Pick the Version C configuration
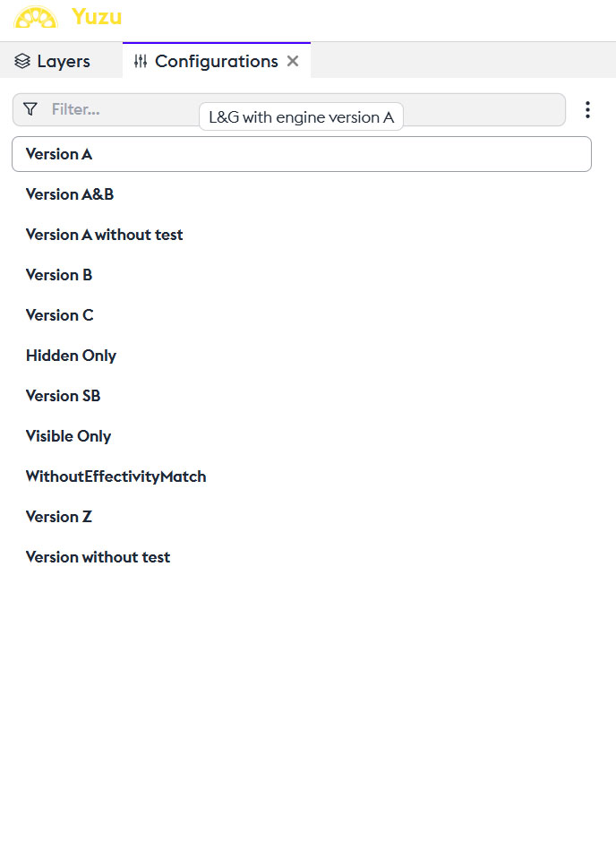Viewport: 616px width, 867px height. [x=60, y=315]
